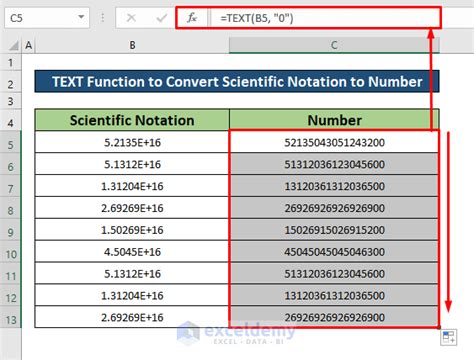Viewport: 474px width, 360px height.
Task: Select row 3 header
Action: click(11, 101)
